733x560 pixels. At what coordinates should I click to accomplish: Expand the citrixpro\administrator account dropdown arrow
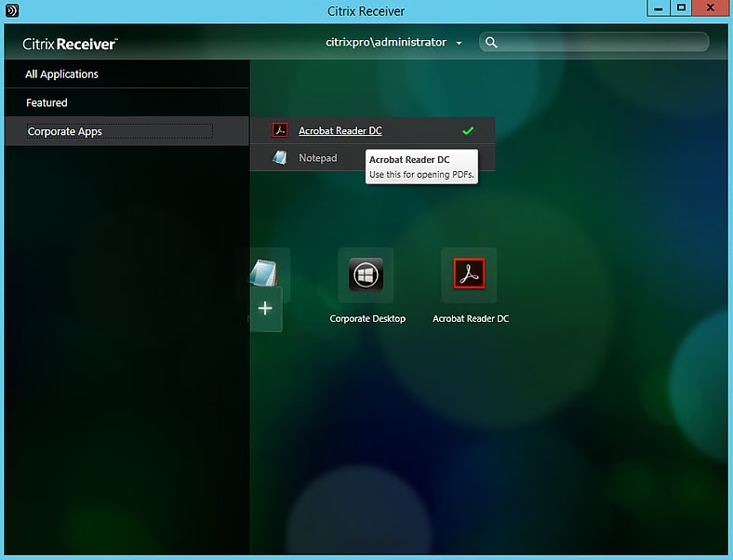click(x=460, y=43)
